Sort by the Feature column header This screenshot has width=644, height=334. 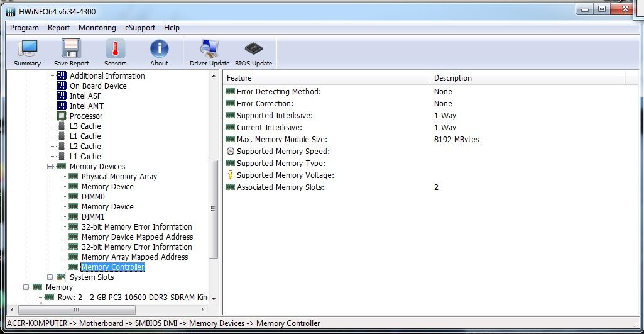[x=327, y=78]
